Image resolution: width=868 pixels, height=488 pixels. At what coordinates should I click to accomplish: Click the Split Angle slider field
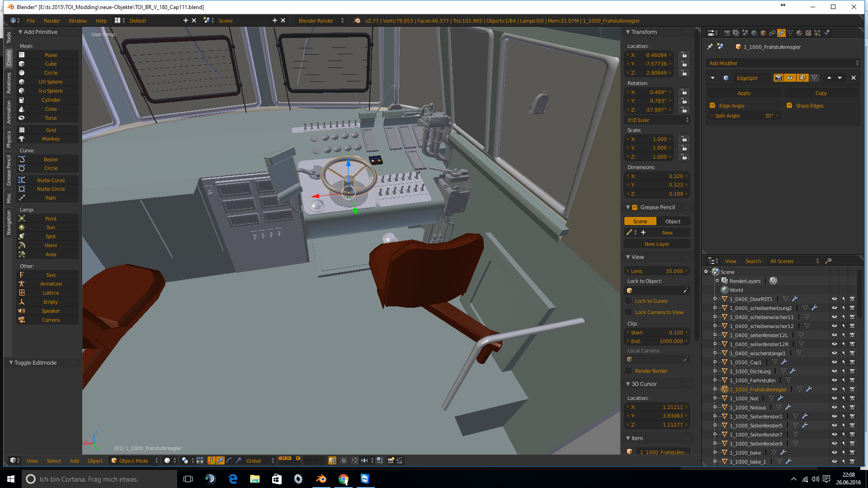click(744, 116)
